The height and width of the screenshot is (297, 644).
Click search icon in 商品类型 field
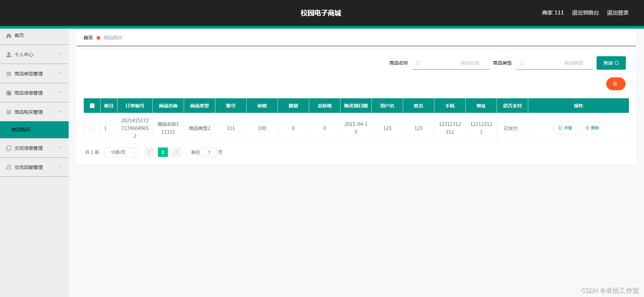click(x=522, y=63)
